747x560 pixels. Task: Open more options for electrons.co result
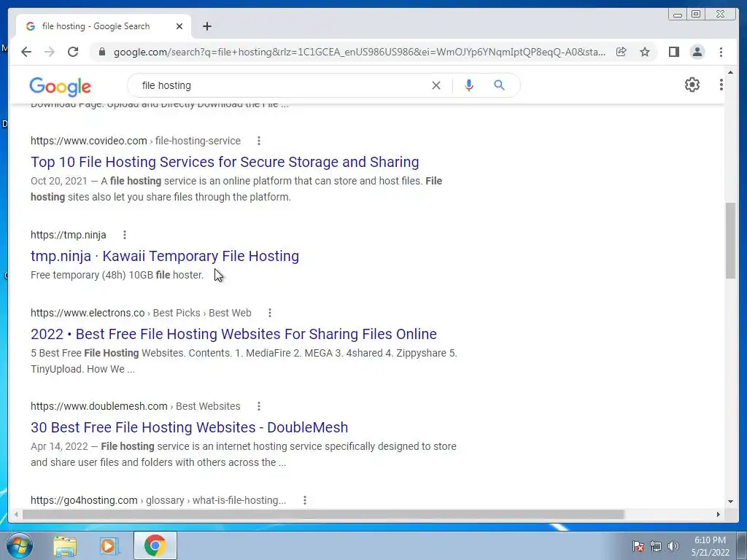tap(270, 313)
